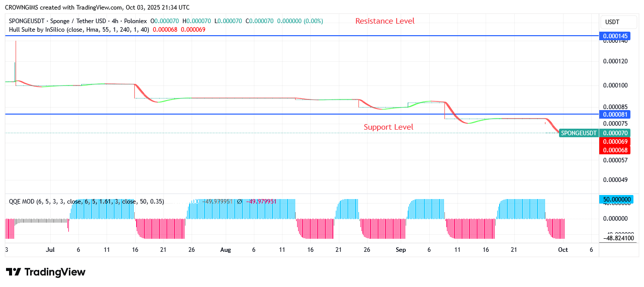Image resolution: width=644 pixels, height=287 pixels.
Task: Click the blue 50.000000 QQE axis label
Action: (x=614, y=200)
